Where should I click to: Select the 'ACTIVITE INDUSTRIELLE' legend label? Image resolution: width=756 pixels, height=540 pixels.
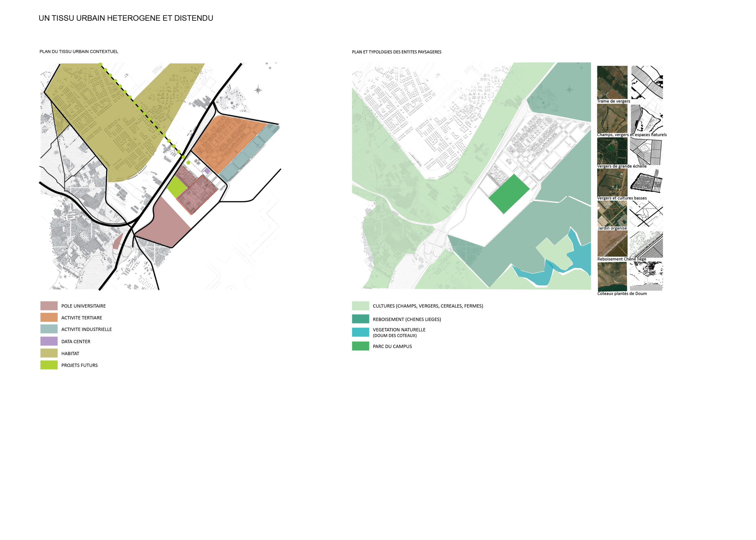pyautogui.click(x=87, y=329)
